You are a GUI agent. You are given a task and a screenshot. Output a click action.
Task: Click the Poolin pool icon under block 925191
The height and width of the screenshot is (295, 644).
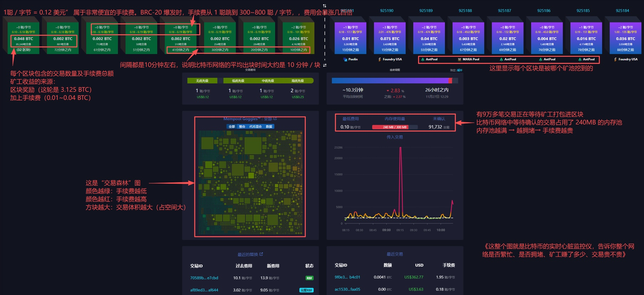(345, 59)
